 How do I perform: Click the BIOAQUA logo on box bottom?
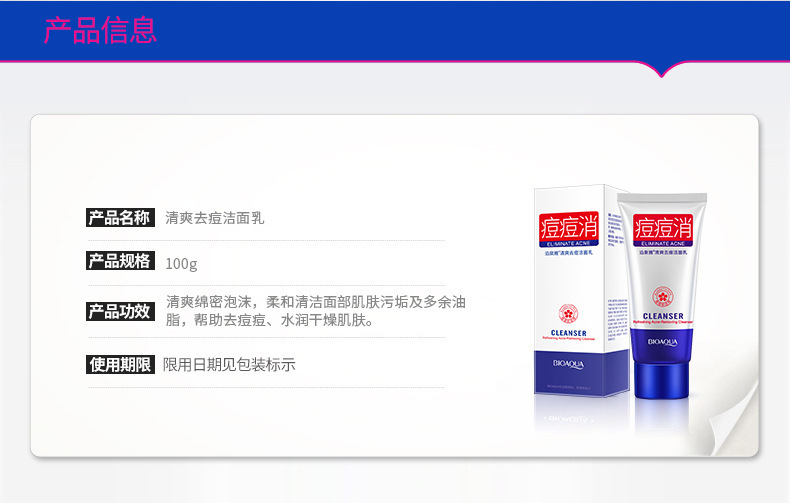568,364
